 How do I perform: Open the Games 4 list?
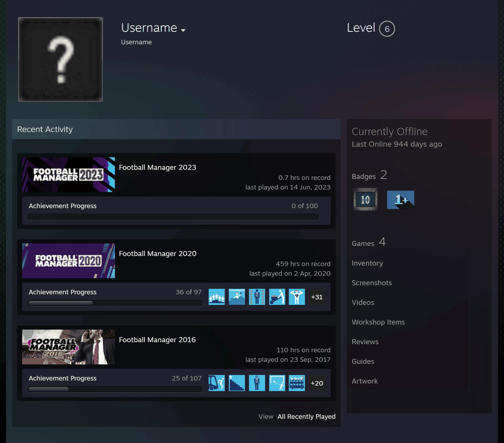tap(369, 242)
